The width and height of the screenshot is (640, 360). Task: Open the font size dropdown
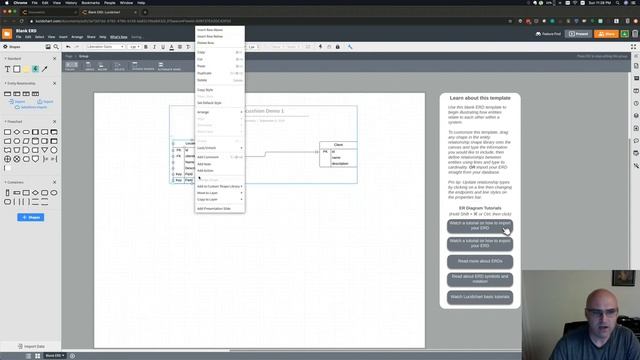[134, 47]
